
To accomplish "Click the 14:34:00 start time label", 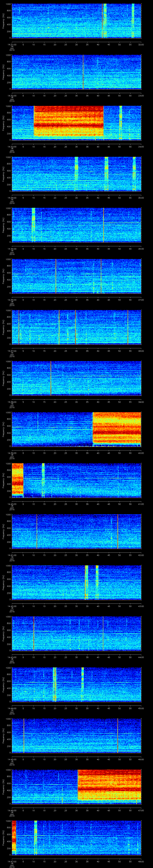I will (x=12, y=198).
